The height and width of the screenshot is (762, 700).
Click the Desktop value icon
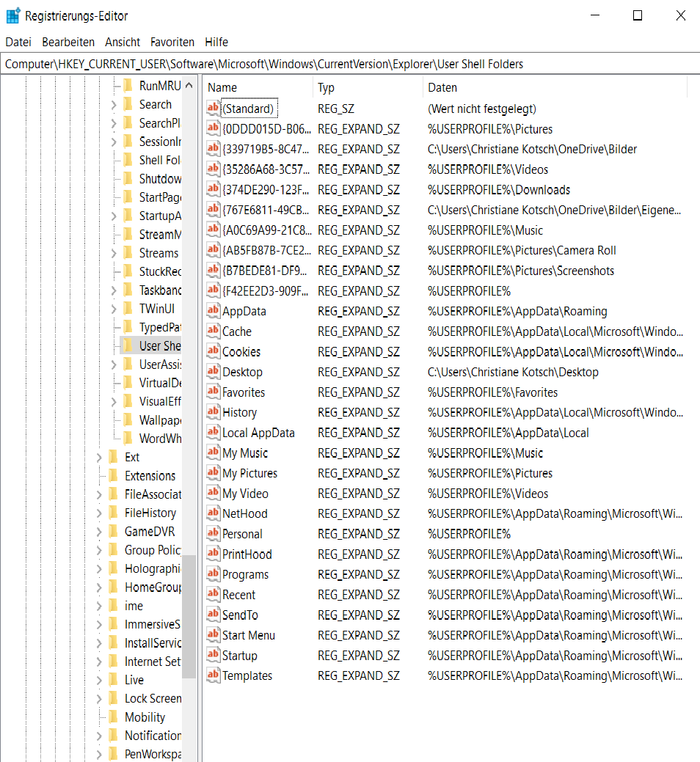213,371
